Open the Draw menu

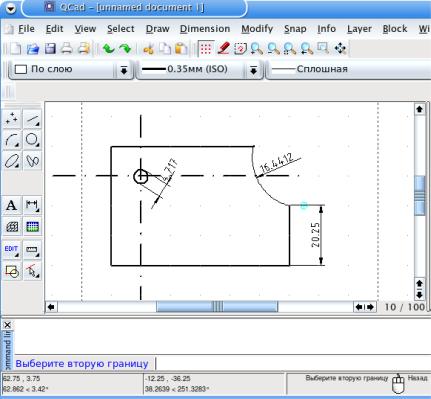pyautogui.click(x=157, y=29)
